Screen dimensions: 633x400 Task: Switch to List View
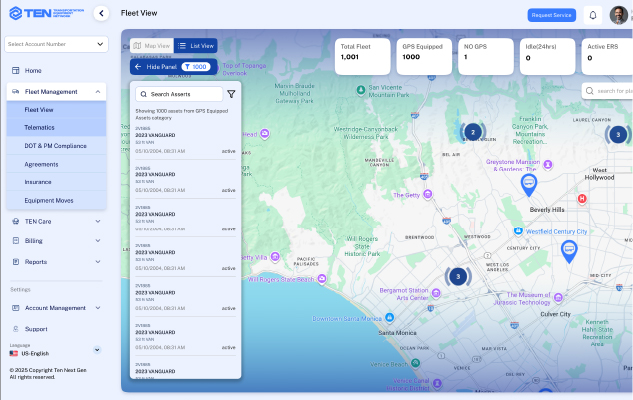click(196, 46)
